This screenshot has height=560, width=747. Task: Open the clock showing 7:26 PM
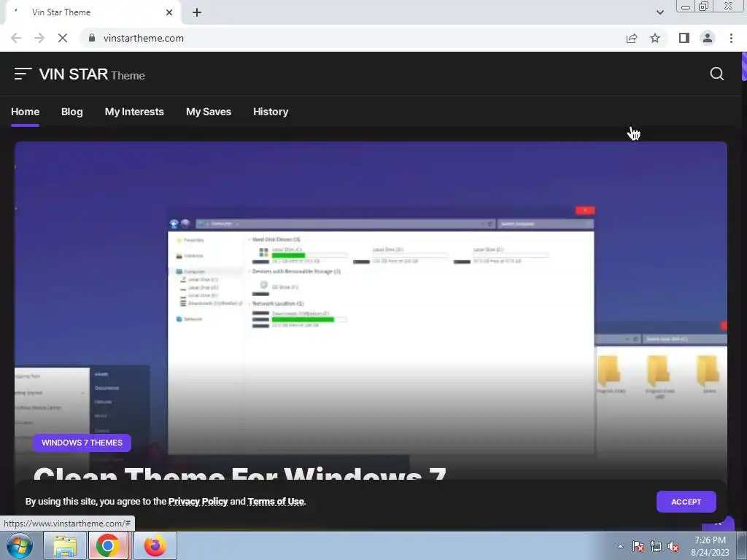pos(710,545)
